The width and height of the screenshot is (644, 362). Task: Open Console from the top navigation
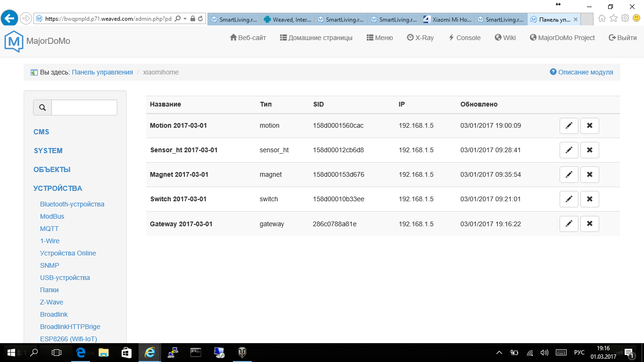coord(464,38)
